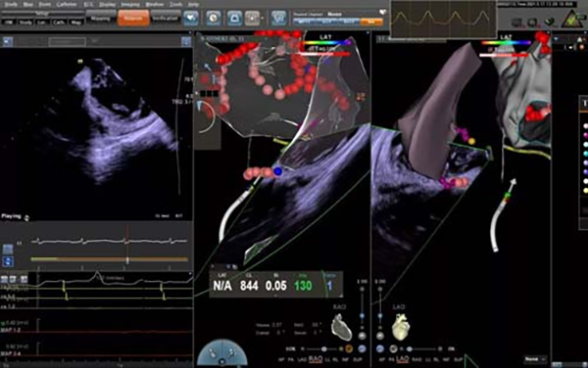Open the Catheter menu in the menu bar
This screenshot has height=368, width=588.
67,5
